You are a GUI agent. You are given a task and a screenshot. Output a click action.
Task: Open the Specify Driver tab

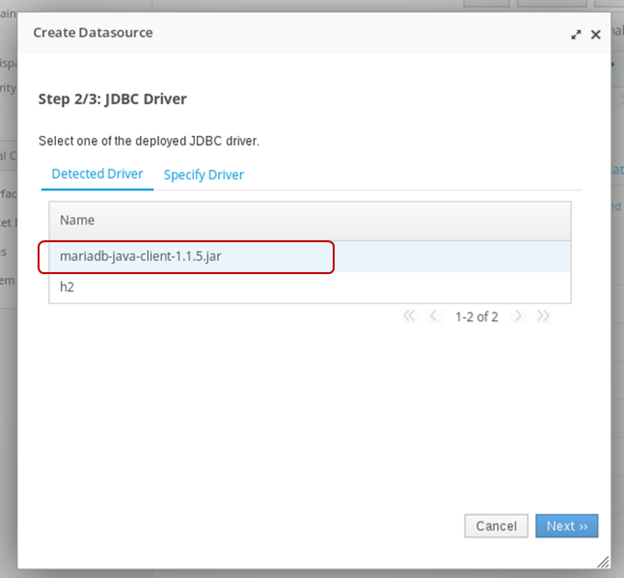tap(204, 175)
